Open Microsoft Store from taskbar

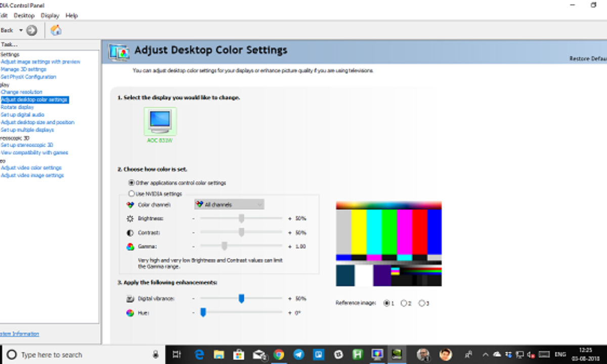[x=239, y=354]
